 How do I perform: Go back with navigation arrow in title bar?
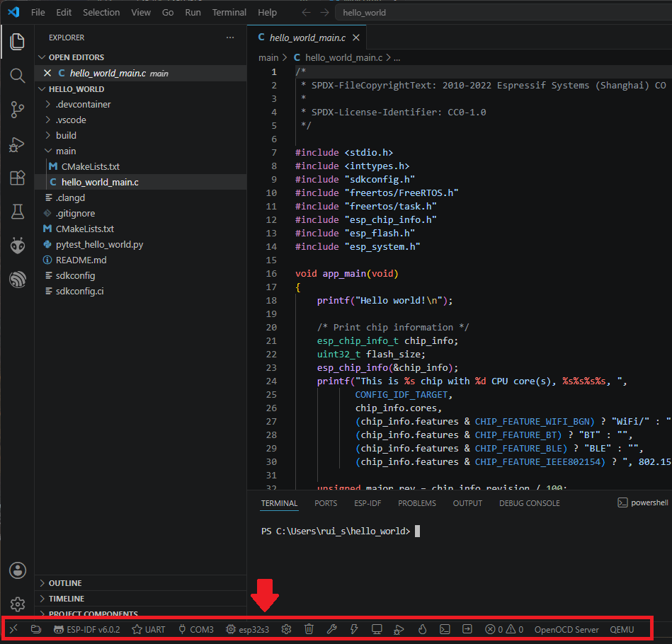pos(306,13)
